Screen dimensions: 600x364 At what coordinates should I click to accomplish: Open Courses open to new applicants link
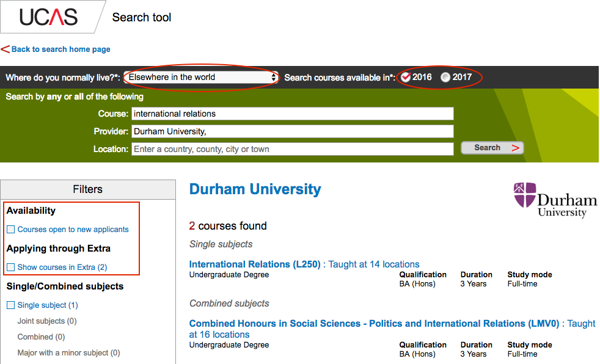click(x=73, y=230)
